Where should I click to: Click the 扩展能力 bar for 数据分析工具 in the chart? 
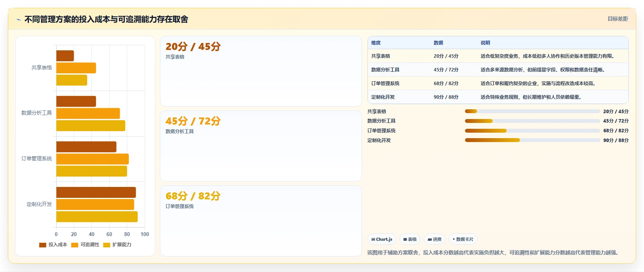tap(91, 126)
